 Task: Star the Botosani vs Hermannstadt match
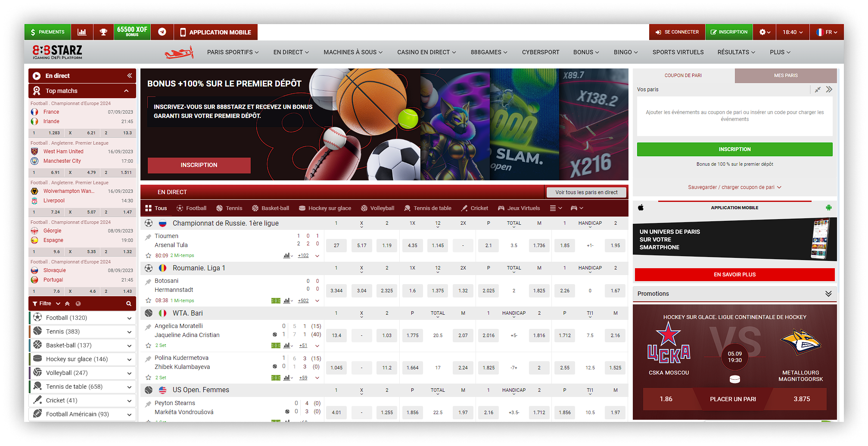148,300
